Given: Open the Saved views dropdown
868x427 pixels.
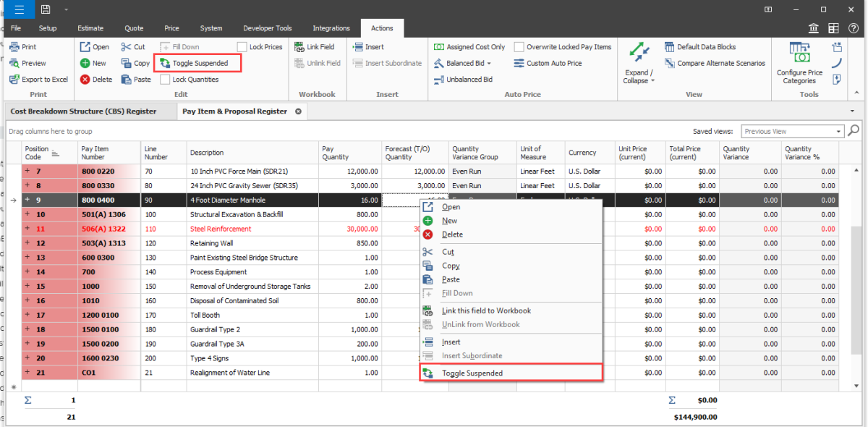Looking at the screenshot, I should point(839,132).
